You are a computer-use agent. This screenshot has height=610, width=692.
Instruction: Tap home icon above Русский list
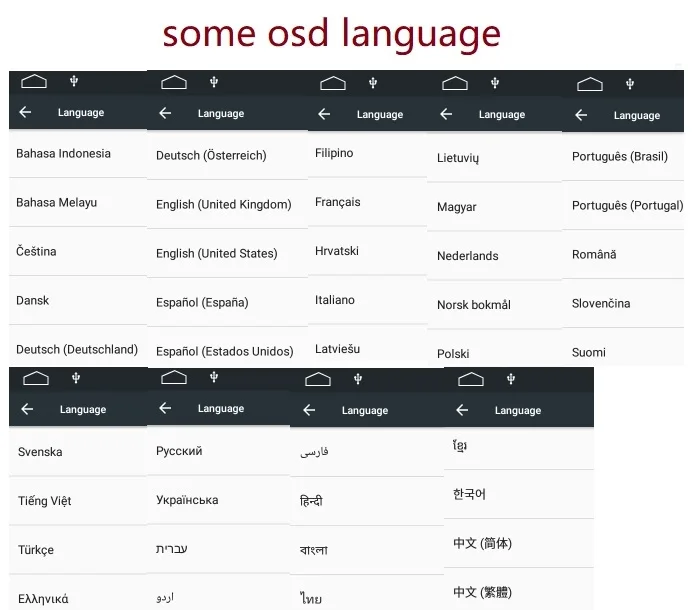(174, 377)
